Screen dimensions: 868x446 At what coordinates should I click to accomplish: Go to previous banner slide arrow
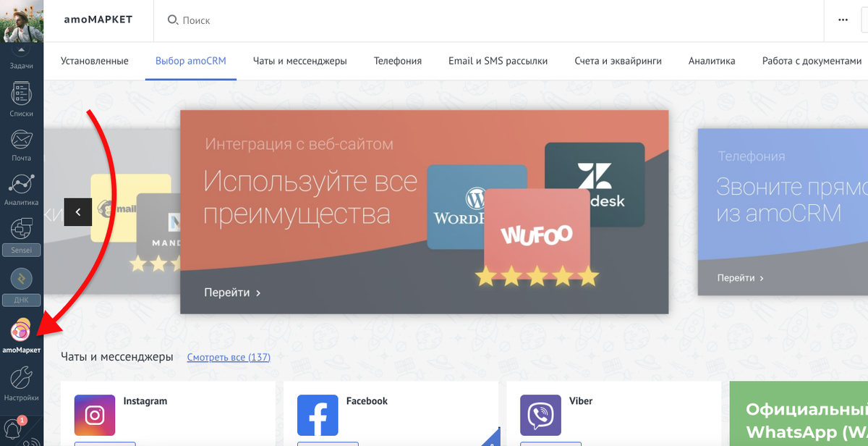(x=78, y=212)
